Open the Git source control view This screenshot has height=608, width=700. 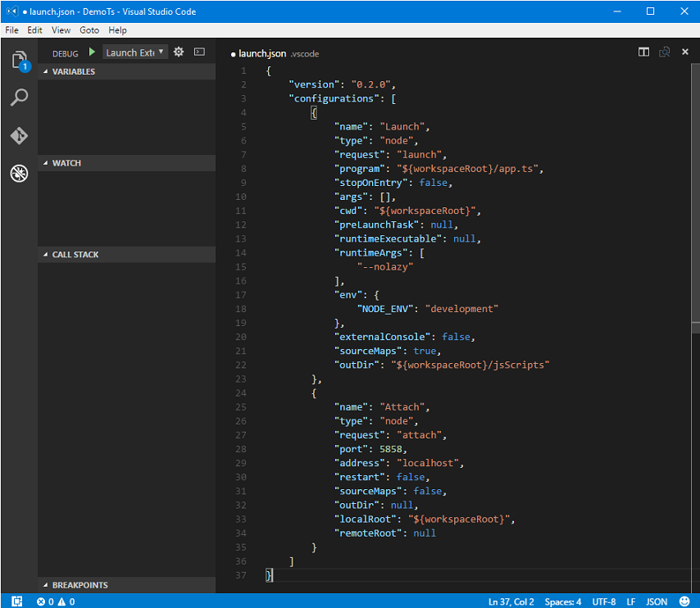pos(19,135)
